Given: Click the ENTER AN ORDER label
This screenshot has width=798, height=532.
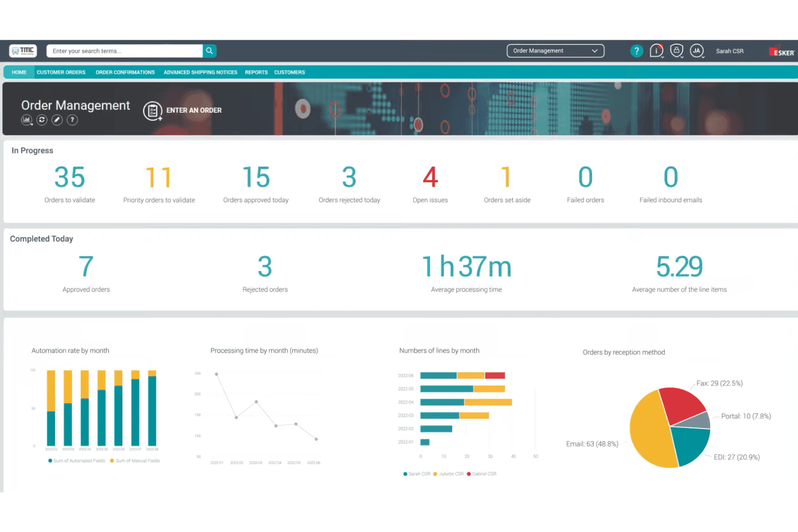Looking at the screenshot, I should click(x=194, y=110).
